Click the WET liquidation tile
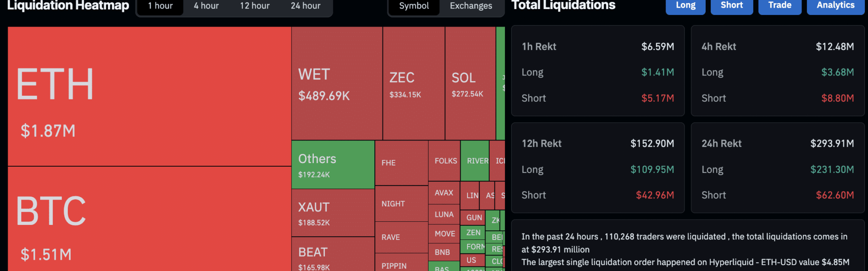 337,84
